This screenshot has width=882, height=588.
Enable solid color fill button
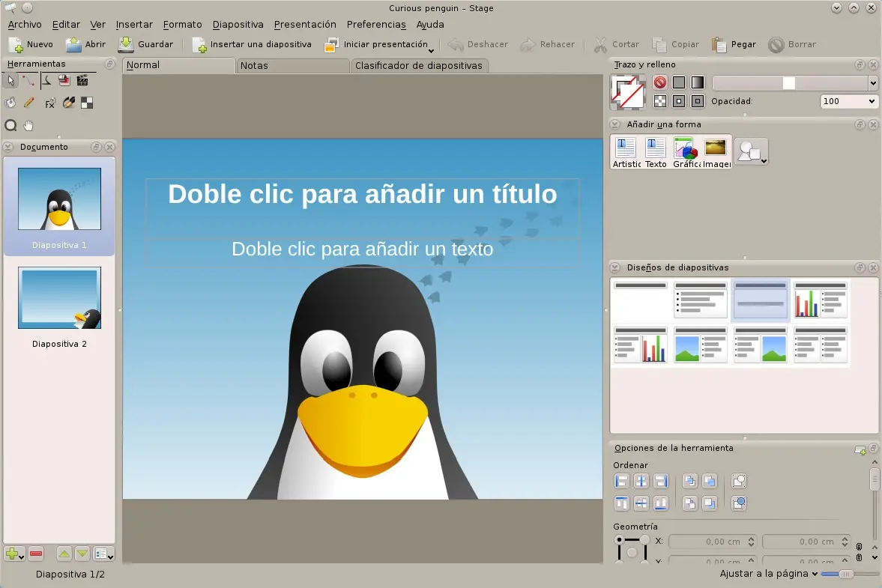tap(679, 82)
